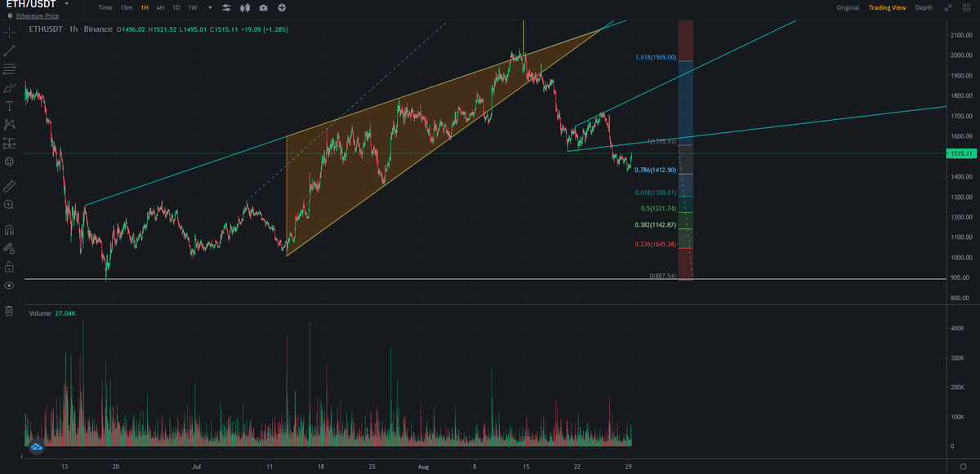980x474 pixels.
Task: Select the Time interval option
Action: click(x=105, y=7)
